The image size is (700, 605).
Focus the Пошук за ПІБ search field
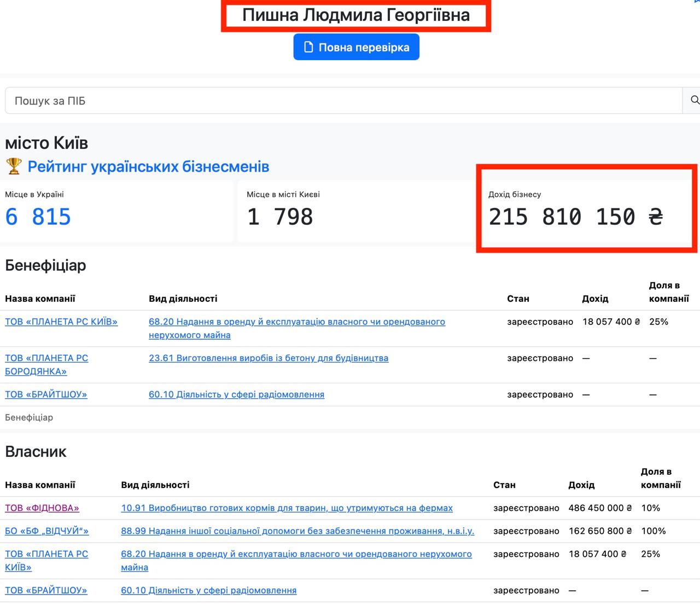(x=343, y=101)
